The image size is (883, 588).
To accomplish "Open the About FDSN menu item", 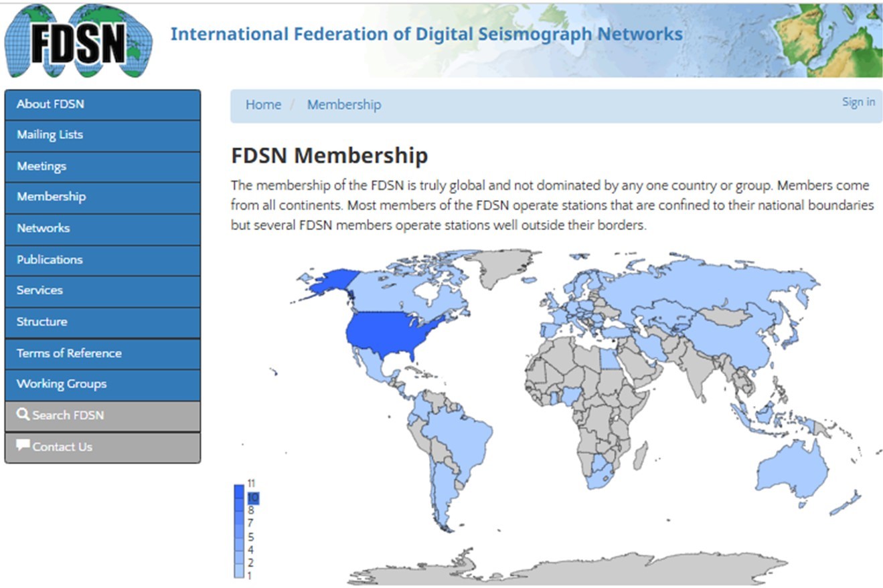I will point(50,104).
